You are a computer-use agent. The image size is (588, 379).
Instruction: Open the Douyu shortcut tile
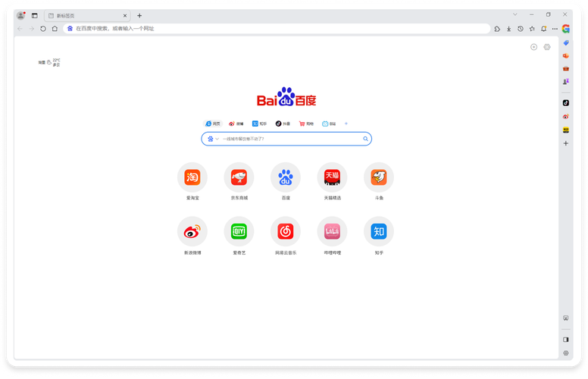379,177
